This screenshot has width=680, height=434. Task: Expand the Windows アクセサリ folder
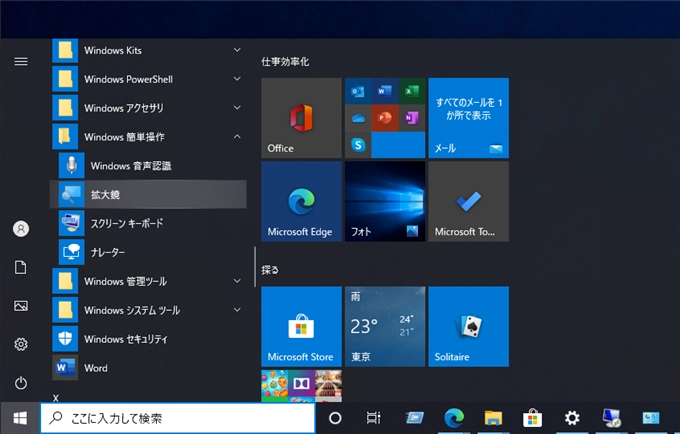coord(148,108)
